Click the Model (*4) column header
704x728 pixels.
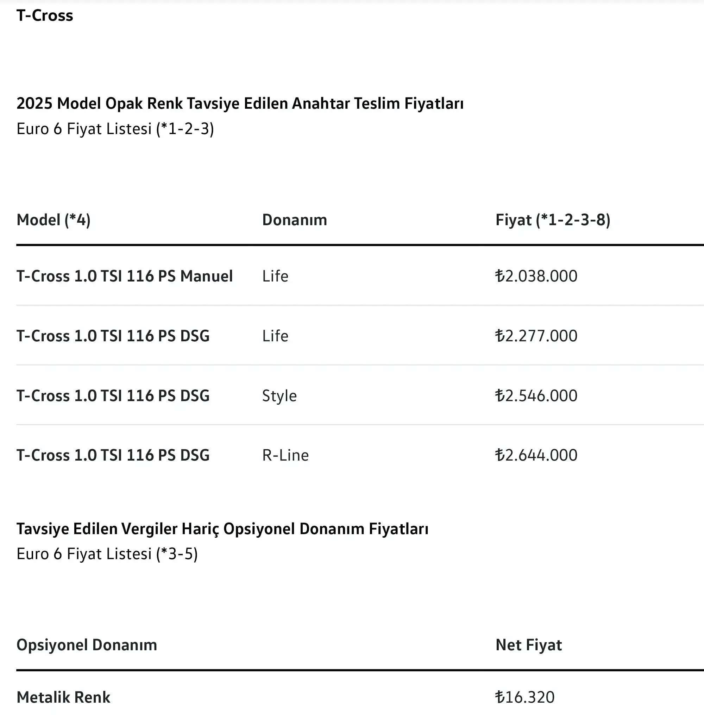54,220
